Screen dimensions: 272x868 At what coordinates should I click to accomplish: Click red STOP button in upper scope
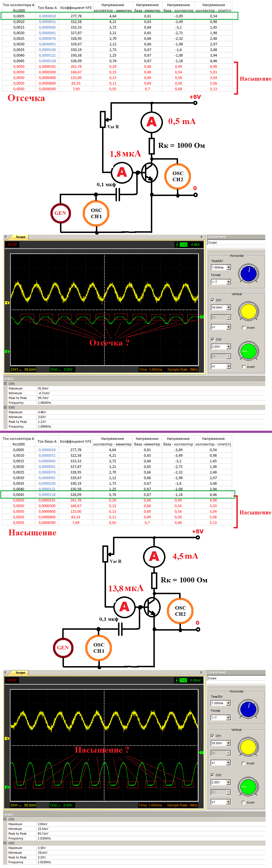13,245
